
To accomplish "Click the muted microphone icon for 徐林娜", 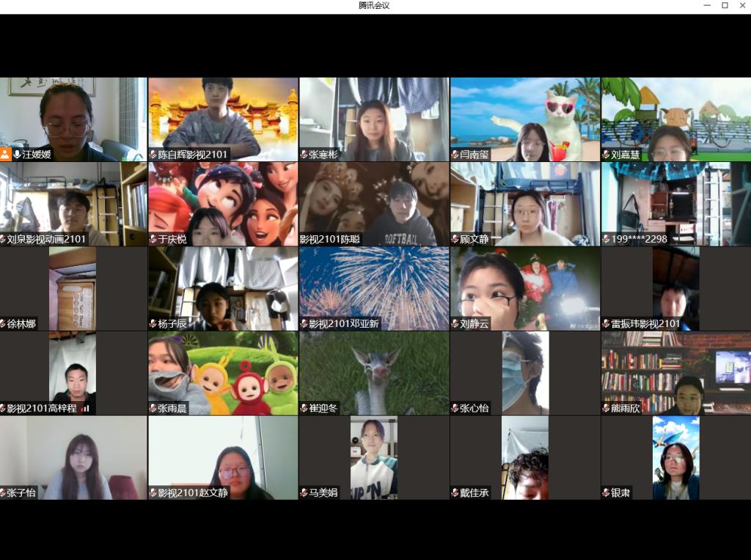I will tap(4, 324).
